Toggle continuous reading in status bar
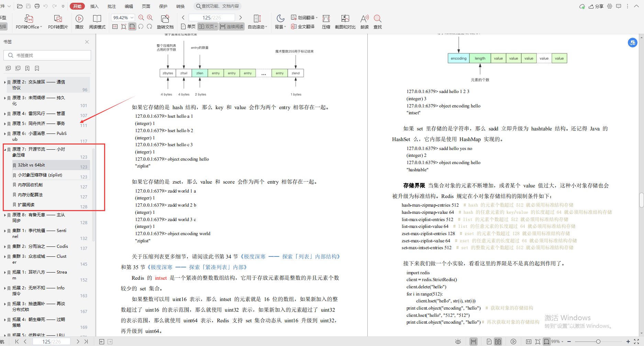This screenshot has height=346, width=644. [474, 342]
